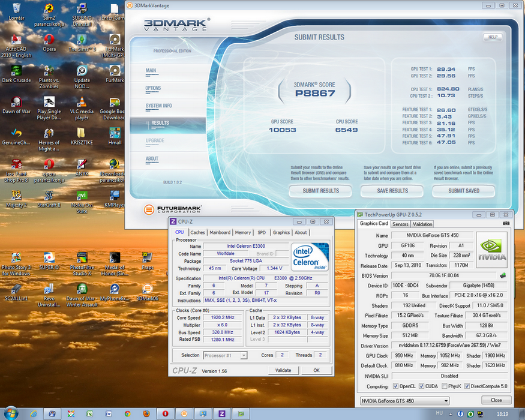
Task: Toggle the PhysX checkbox in GPU-Z
Action: tap(445, 386)
